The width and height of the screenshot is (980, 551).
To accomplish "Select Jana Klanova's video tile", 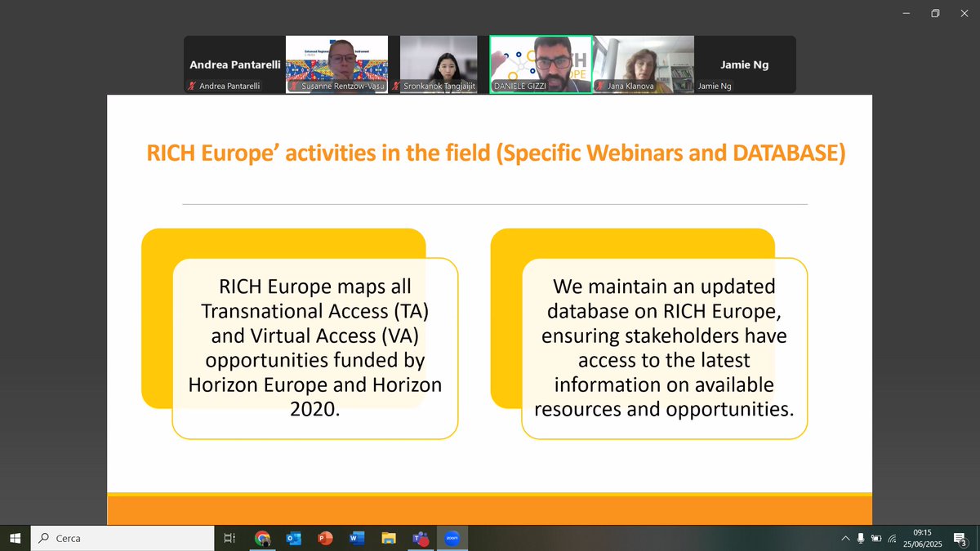I will (643, 64).
